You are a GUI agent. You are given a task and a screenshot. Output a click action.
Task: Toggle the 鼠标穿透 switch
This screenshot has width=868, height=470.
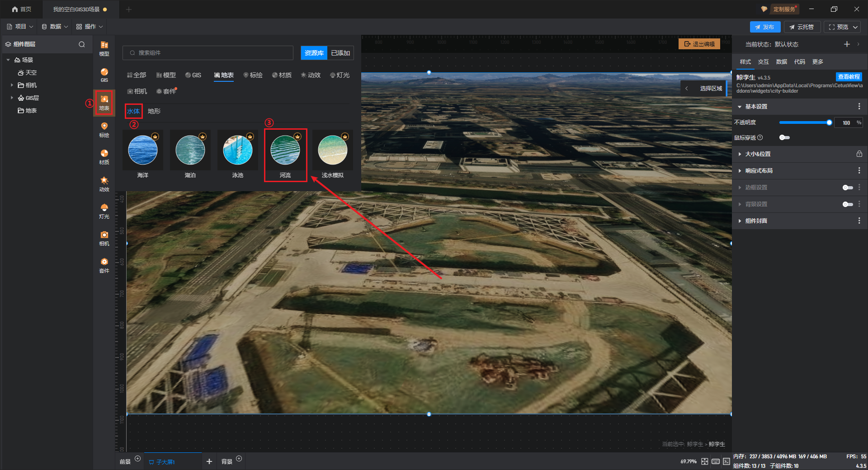(x=784, y=137)
